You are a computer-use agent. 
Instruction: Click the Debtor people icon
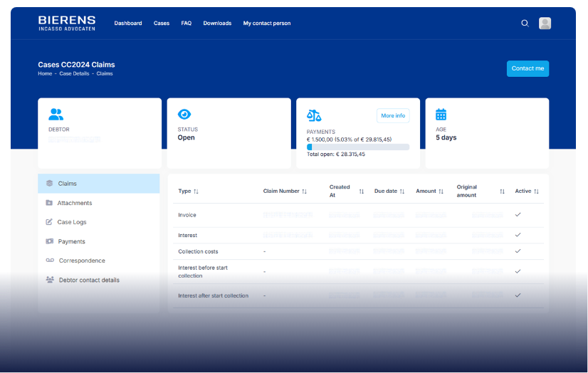click(56, 115)
